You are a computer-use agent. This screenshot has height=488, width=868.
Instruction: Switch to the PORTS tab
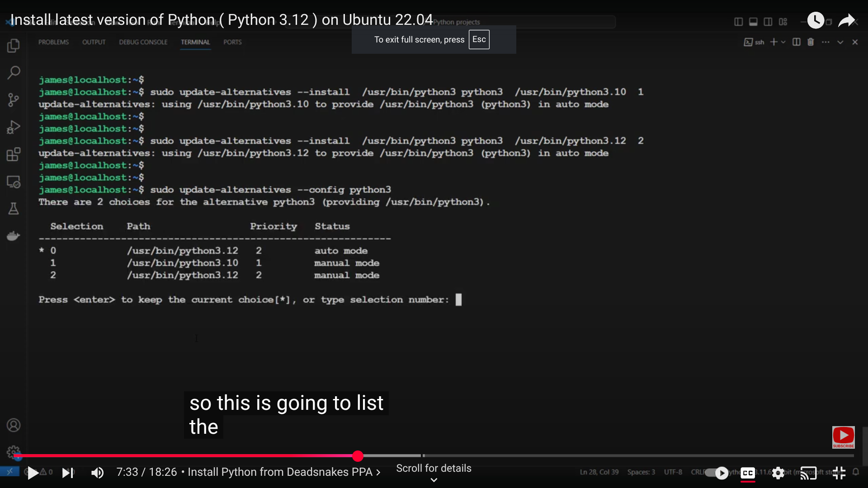(232, 42)
